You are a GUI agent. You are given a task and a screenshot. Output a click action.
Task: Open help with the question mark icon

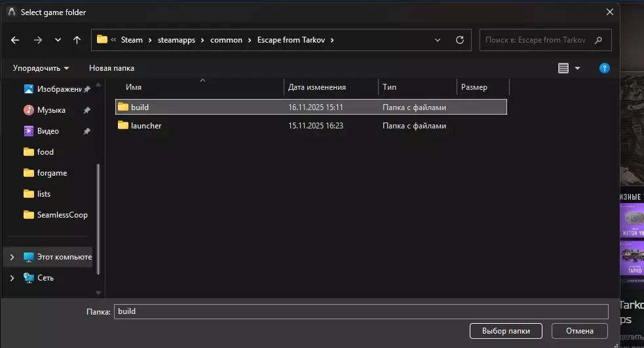[x=604, y=68]
